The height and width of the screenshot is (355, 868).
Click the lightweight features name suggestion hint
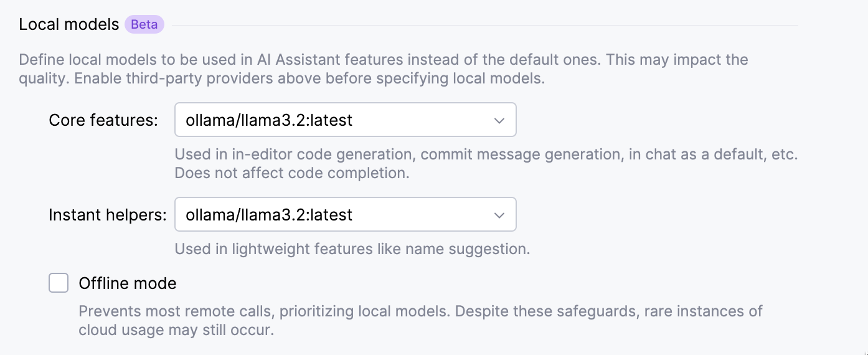352,250
